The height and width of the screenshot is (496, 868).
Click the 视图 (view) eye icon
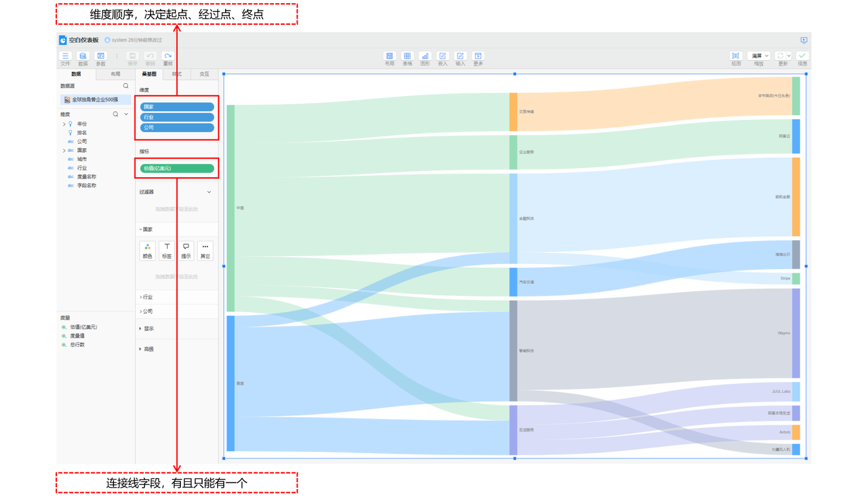[x=735, y=56]
